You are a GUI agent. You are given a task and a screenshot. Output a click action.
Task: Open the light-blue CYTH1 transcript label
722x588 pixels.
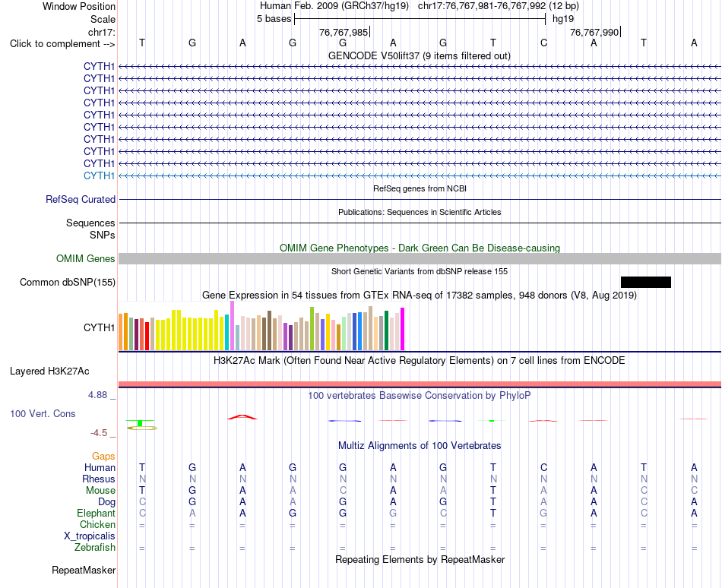[99, 175]
